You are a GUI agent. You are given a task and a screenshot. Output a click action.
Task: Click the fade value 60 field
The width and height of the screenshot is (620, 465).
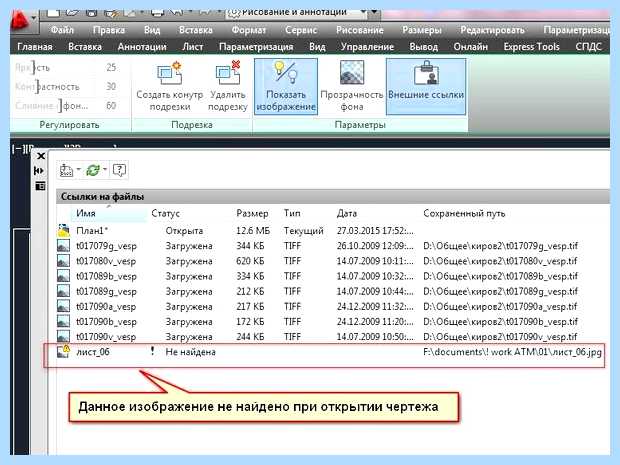click(111, 106)
